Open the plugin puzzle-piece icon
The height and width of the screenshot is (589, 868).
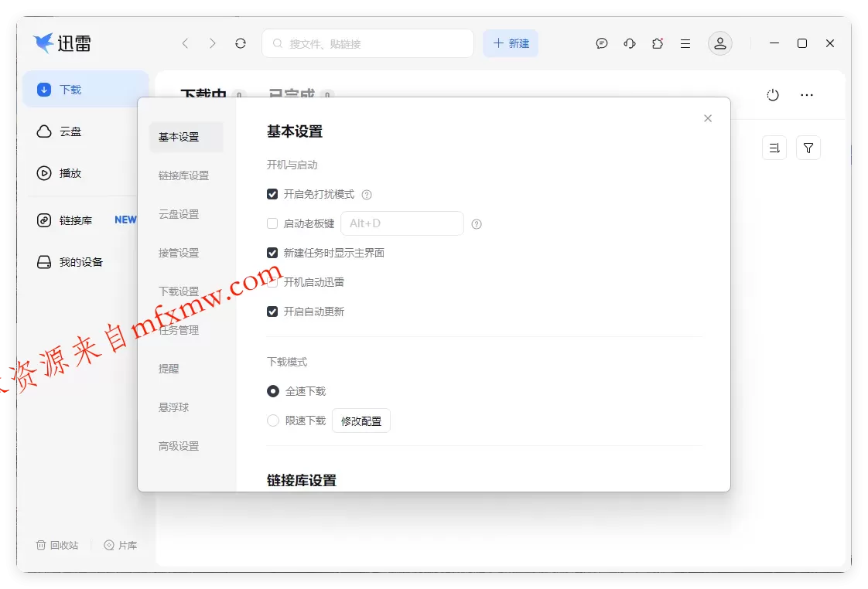[x=657, y=43]
